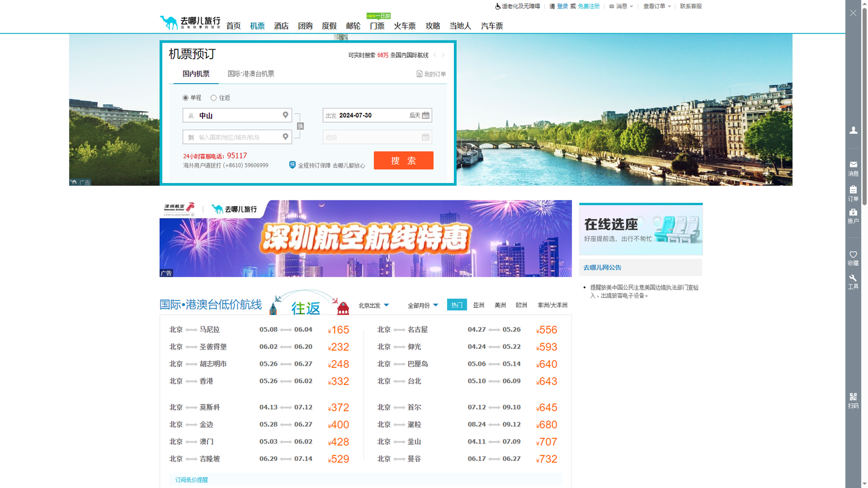Open 机票 navigation item
Image resolution: width=868 pixels, height=488 pixels.
pyautogui.click(x=257, y=26)
